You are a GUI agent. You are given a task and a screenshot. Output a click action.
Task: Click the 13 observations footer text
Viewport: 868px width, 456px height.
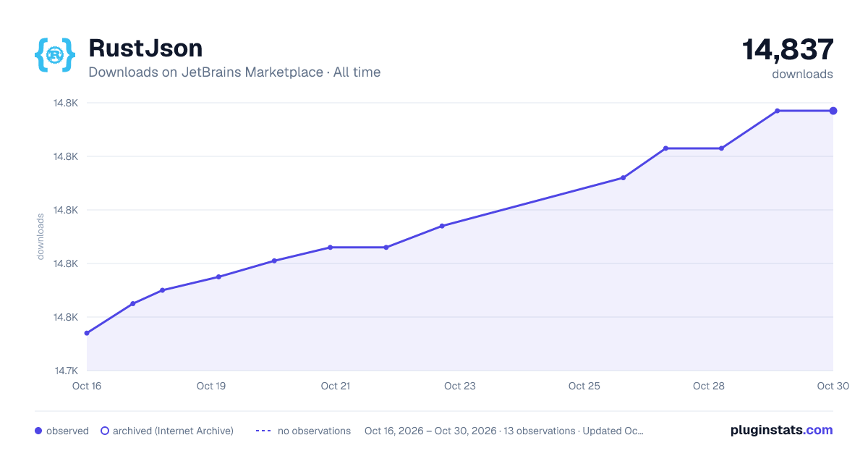540,431
